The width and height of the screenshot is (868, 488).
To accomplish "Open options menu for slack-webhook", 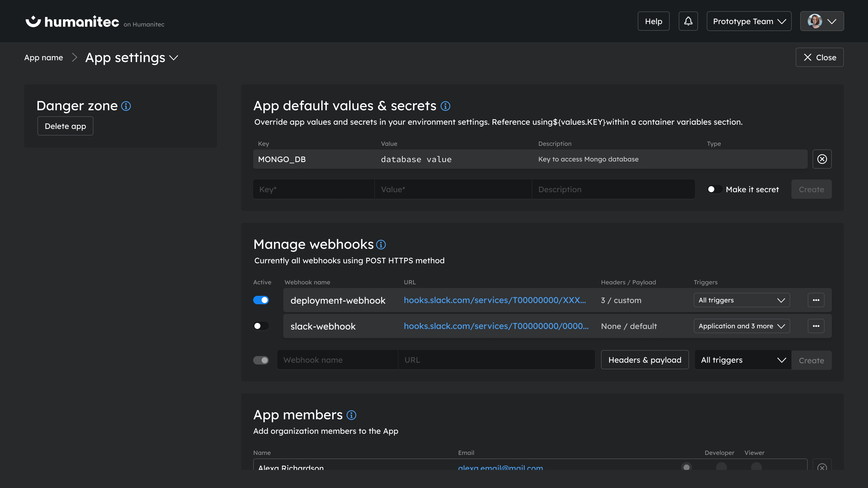I will click(816, 326).
